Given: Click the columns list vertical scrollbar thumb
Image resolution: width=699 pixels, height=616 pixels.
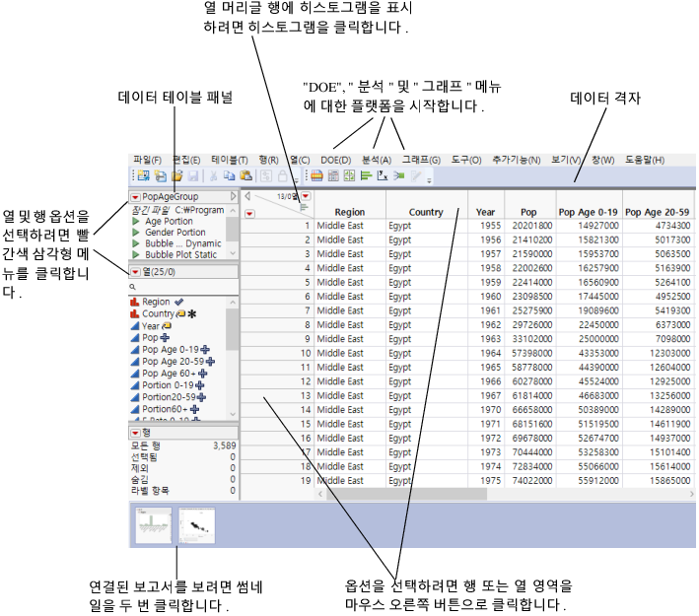Looking at the screenshot, I should click(x=233, y=329).
